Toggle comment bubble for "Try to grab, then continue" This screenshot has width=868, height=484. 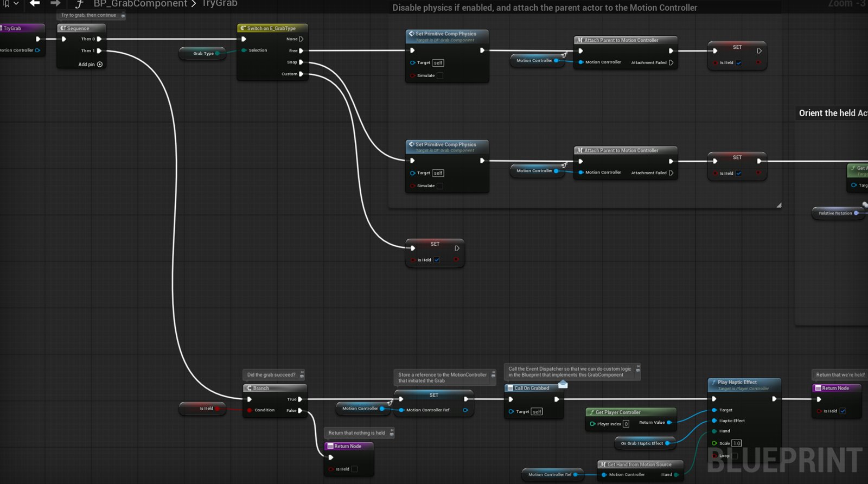coord(123,16)
